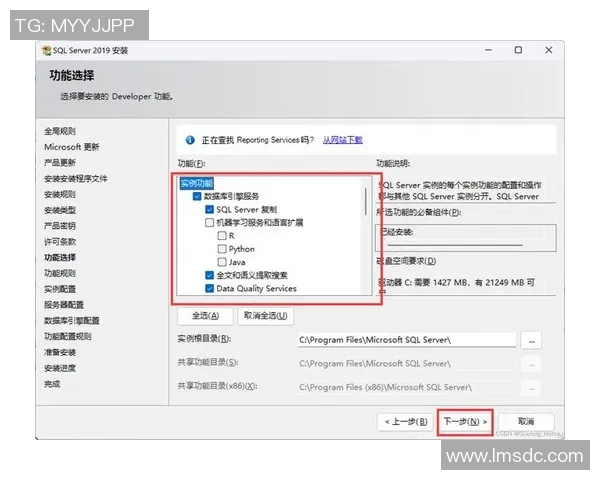600x480 pixels.
Task: Toggle the Data Quality Services checkbox
Action: [x=209, y=288]
